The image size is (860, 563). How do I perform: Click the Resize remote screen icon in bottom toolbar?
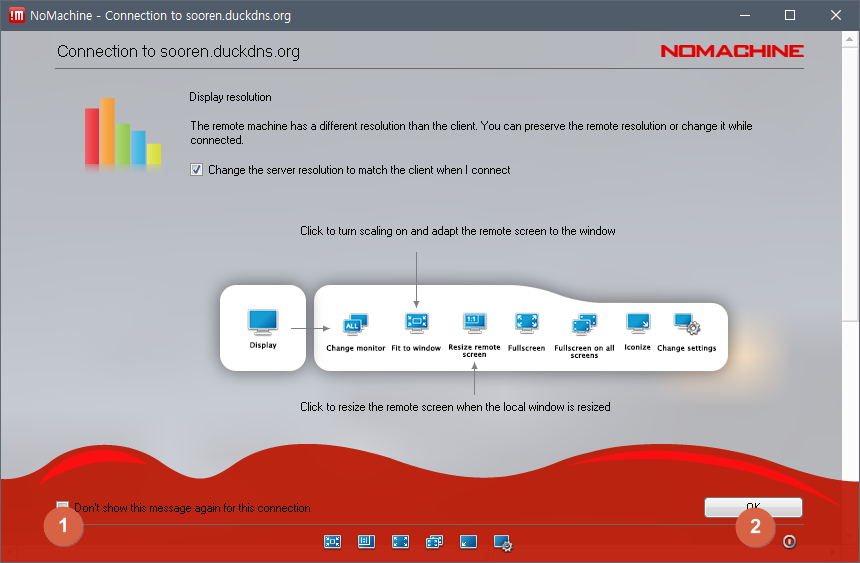[366, 542]
